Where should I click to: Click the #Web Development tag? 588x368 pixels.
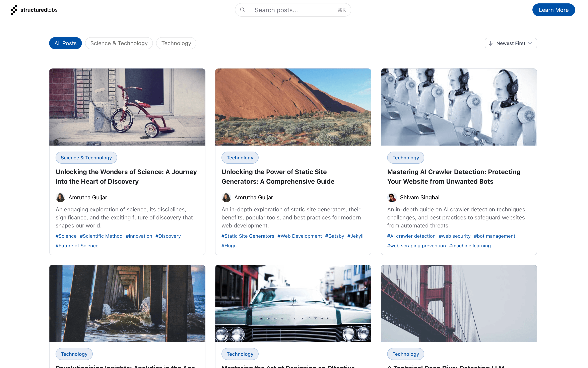tap(300, 236)
